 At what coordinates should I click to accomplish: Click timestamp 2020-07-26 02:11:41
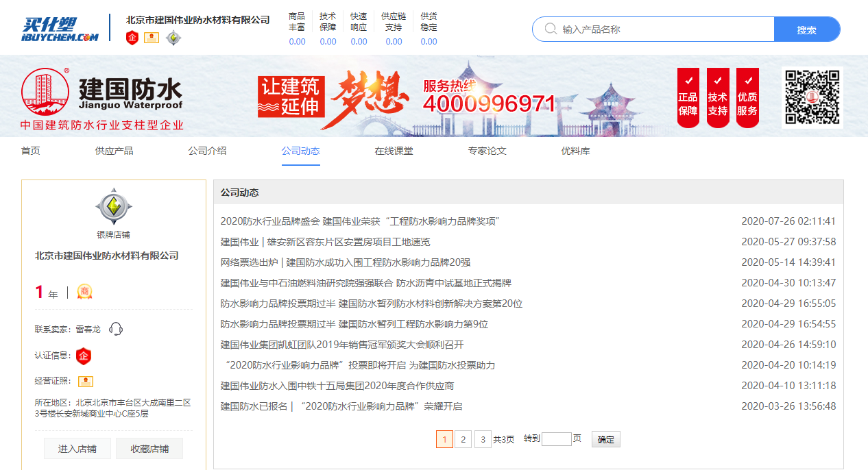pos(788,221)
